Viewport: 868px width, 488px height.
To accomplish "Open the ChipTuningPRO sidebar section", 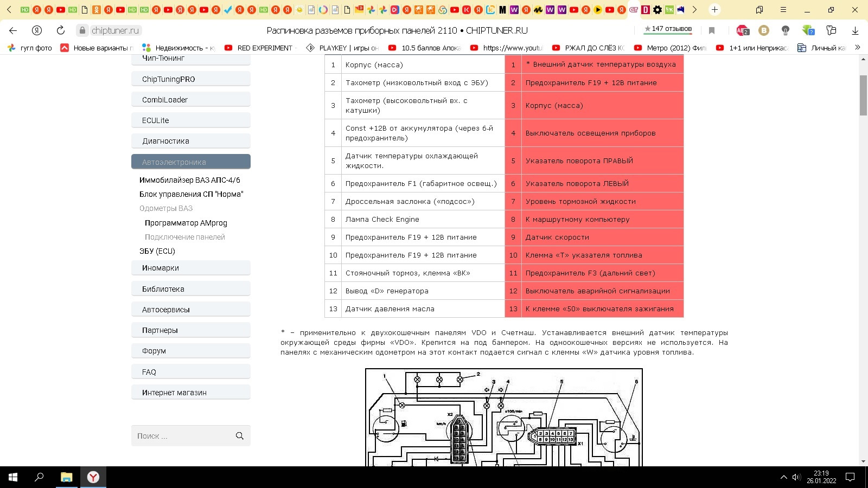I will pos(191,79).
